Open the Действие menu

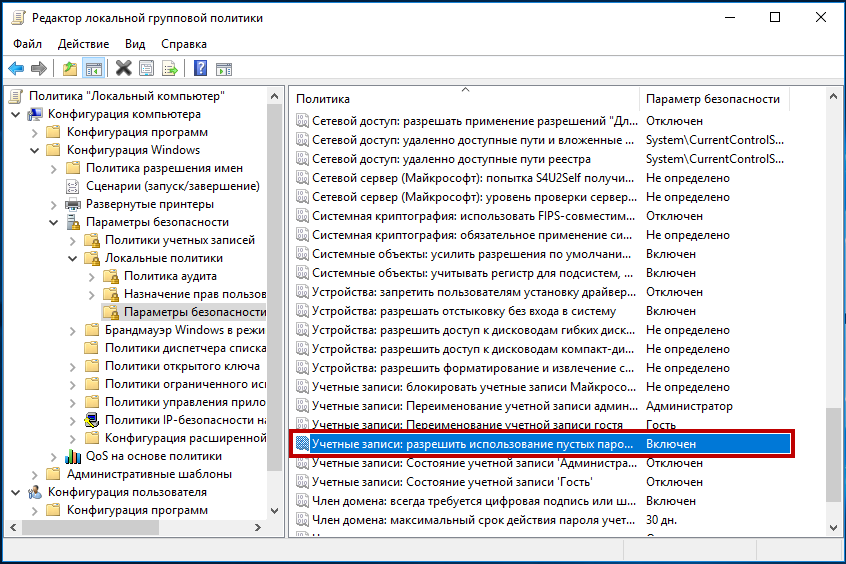(84, 44)
